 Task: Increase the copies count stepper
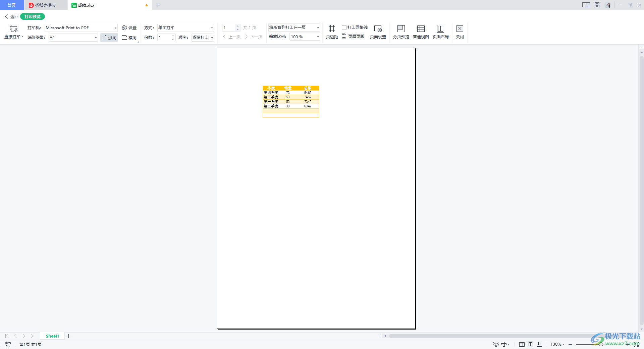click(173, 36)
